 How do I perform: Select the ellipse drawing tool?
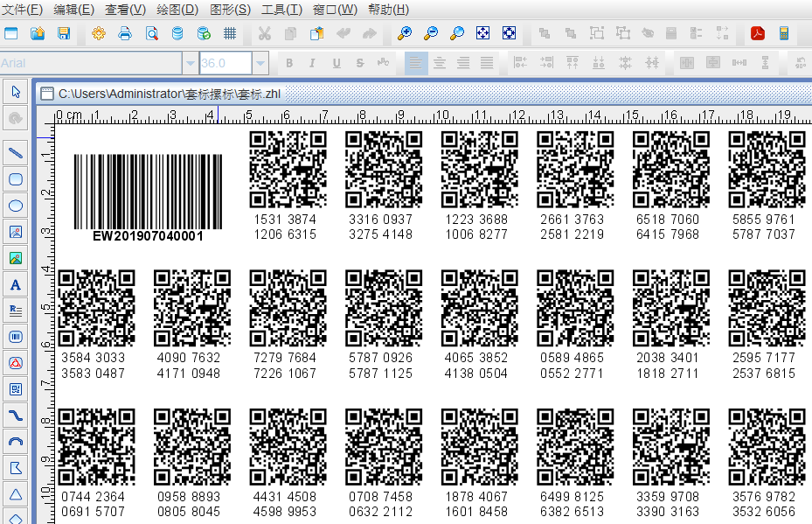coord(15,206)
